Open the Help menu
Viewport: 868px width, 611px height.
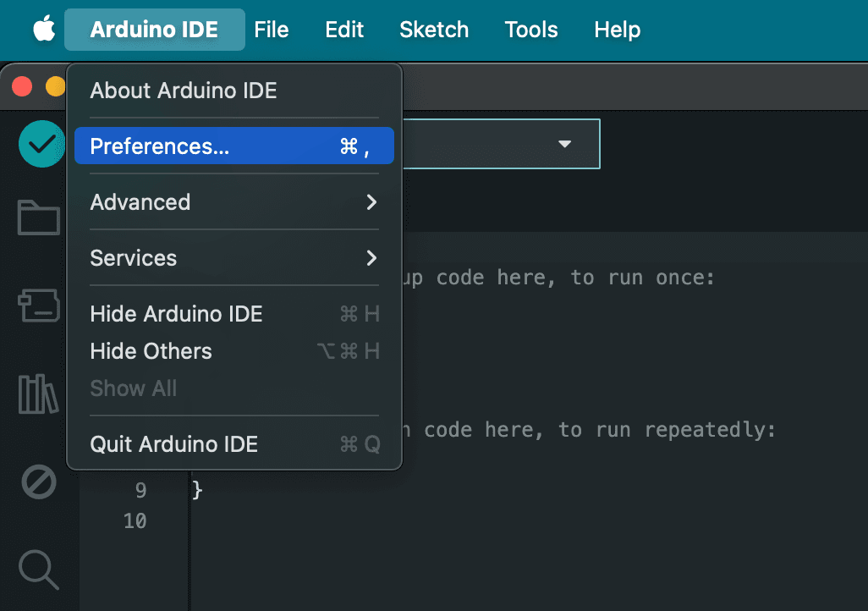pyautogui.click(x=618, y=30)
